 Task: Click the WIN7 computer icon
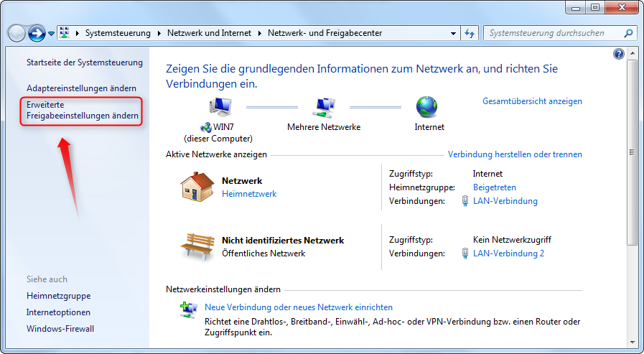(220, 108)
